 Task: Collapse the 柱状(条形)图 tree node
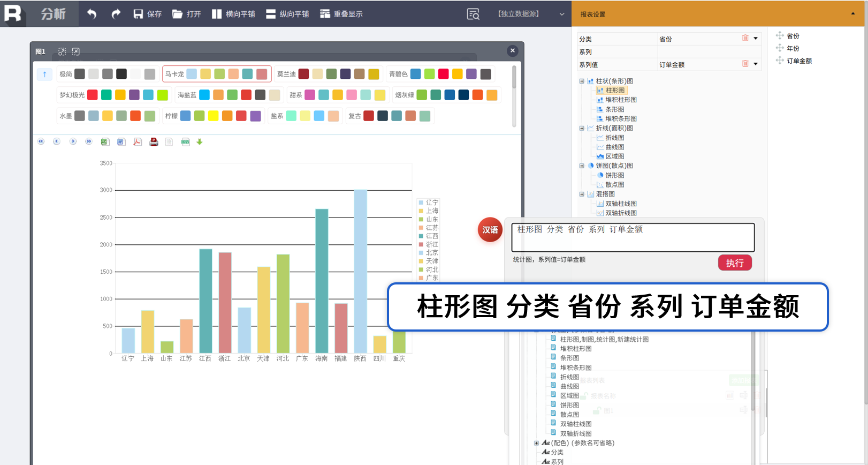pyautogui.click(x=582, y=81)
